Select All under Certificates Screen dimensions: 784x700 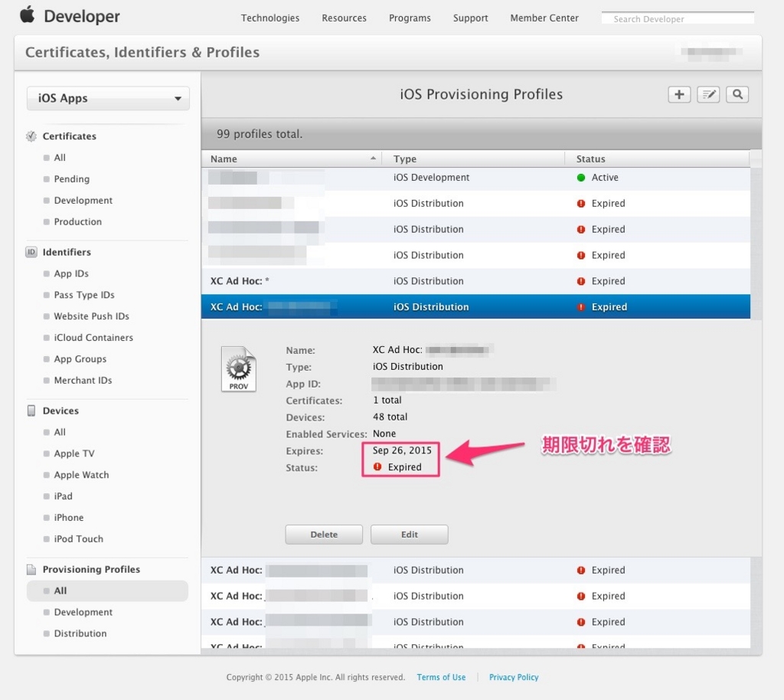[x=60, y=158]
